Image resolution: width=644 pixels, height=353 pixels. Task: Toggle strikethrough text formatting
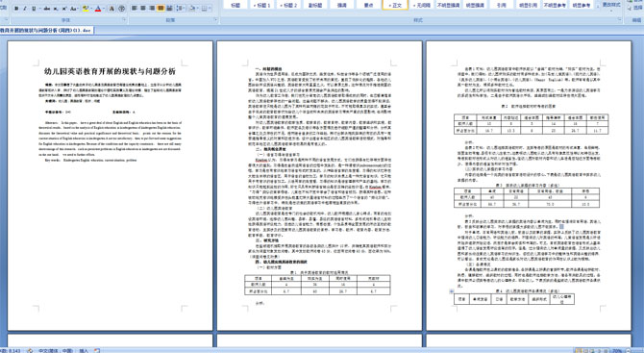pos(47,9)
